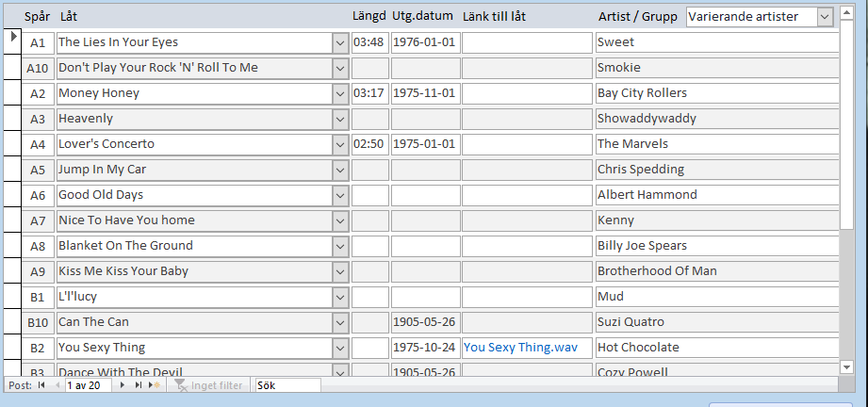The image size is (868, 407).
Task: Select the length field showing 03:17
Action: [x=369, y=93]
